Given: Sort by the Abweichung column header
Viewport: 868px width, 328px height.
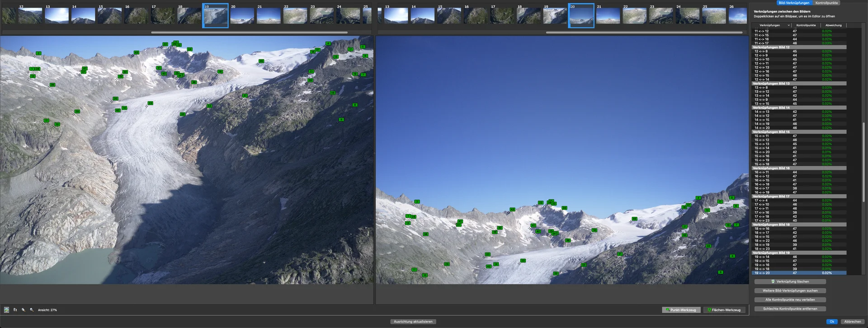Looking at the screenshot, I should pos(833,25).
